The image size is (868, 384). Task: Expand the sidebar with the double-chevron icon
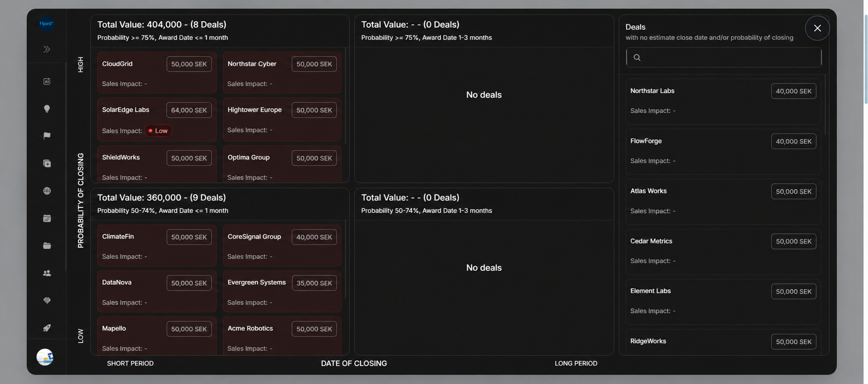(46, 49)
